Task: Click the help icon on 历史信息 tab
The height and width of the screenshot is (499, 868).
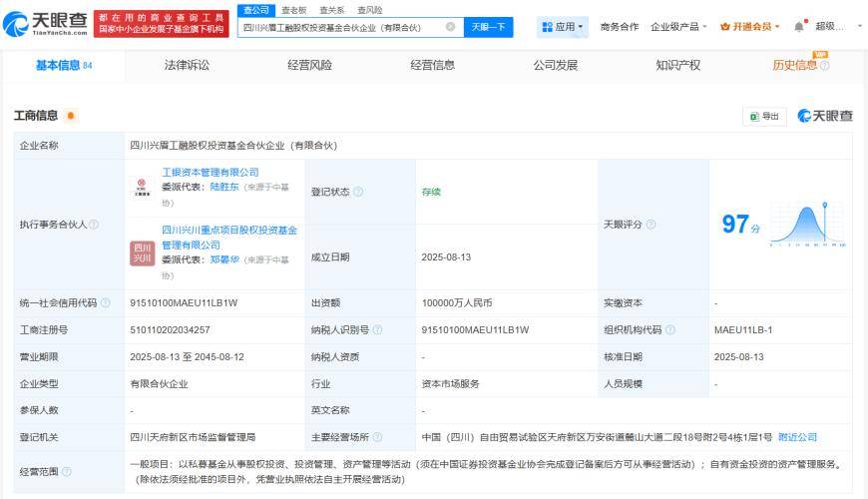Action: [824, 65]
